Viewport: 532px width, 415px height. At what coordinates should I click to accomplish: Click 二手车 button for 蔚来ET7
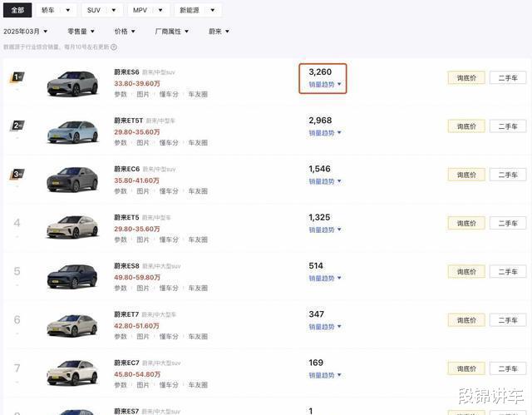click(508, 320)
